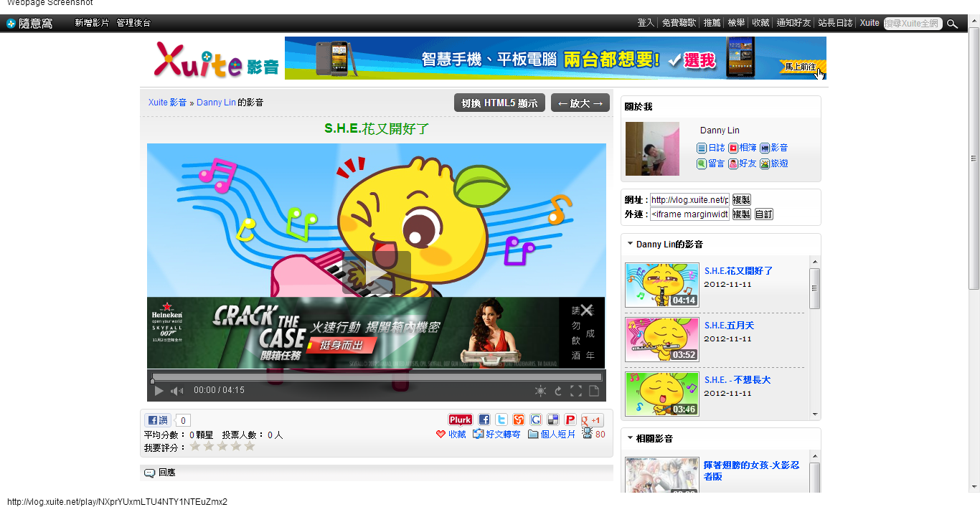Enter fullscreen mode in the player
Viewport: 980px width, 507px height.
click(x=576, y=391)
